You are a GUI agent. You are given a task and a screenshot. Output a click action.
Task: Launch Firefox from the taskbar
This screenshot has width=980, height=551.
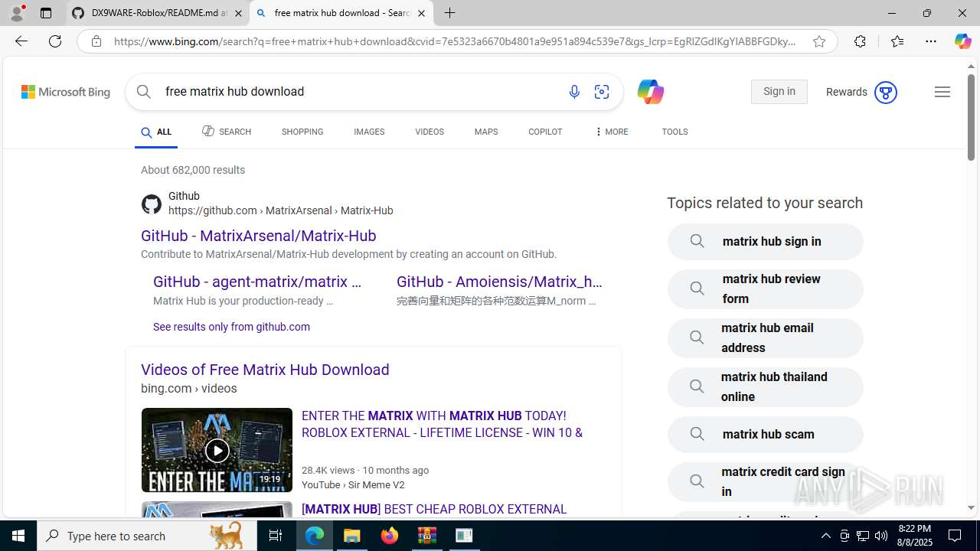click(390, 536)
